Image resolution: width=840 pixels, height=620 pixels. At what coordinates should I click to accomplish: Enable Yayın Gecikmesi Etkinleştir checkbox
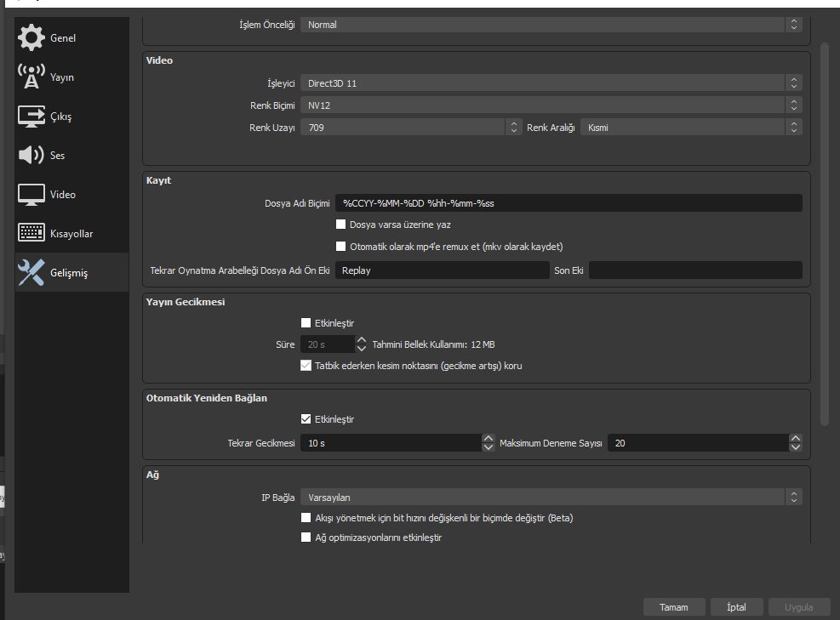point(306,323)
